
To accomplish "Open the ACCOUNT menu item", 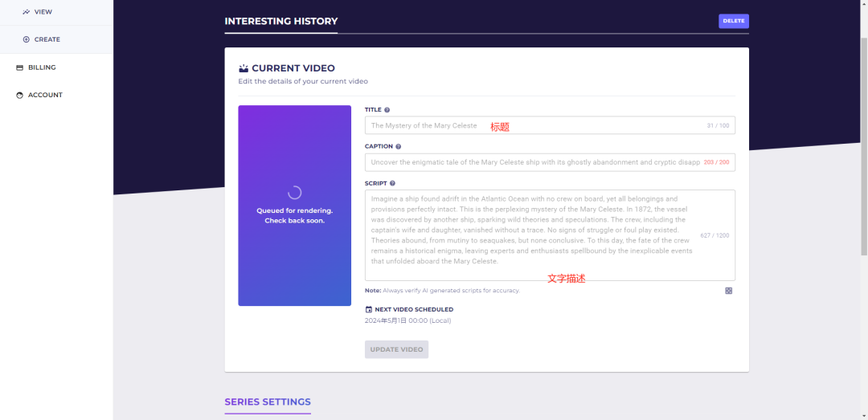I will [45, 95].
